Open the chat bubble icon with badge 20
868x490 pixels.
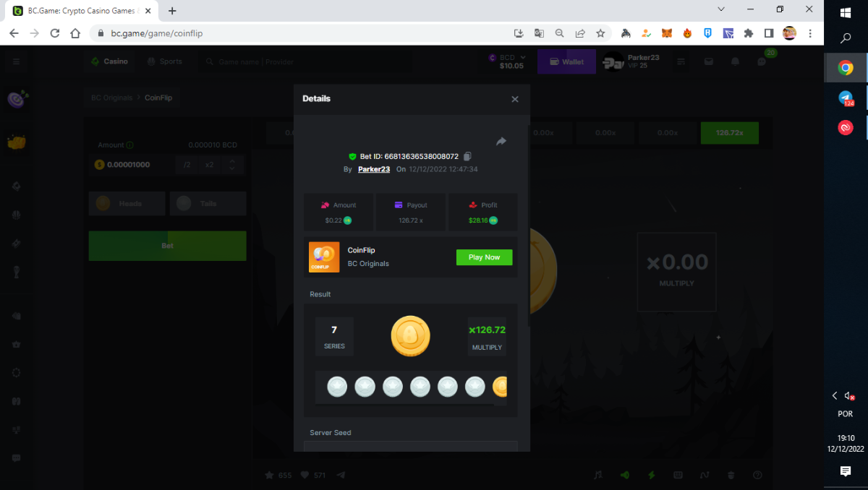pos(762,62)
